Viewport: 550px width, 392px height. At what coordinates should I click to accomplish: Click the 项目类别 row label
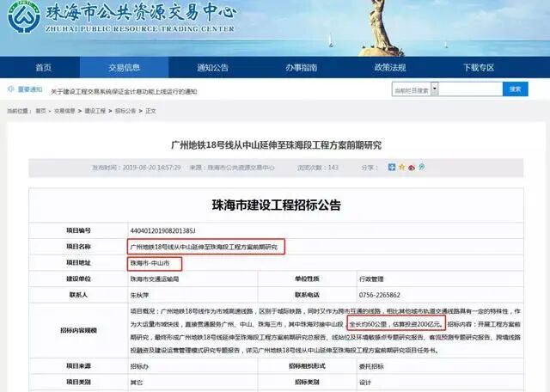point(78,382)
